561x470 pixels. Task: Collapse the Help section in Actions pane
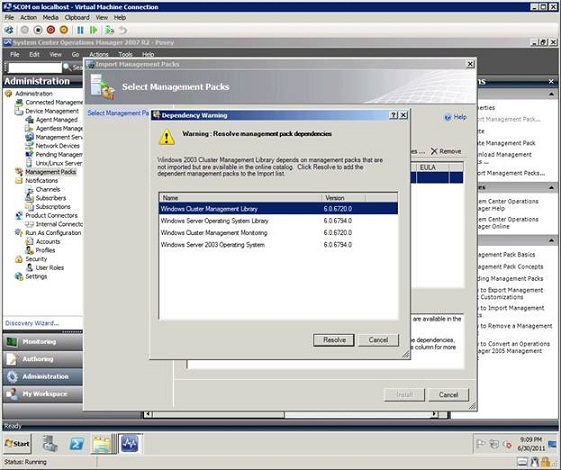tap(551, 241)
